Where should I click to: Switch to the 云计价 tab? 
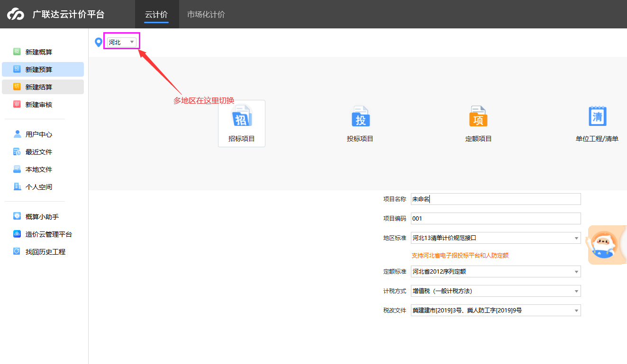[x=156, y=14]
